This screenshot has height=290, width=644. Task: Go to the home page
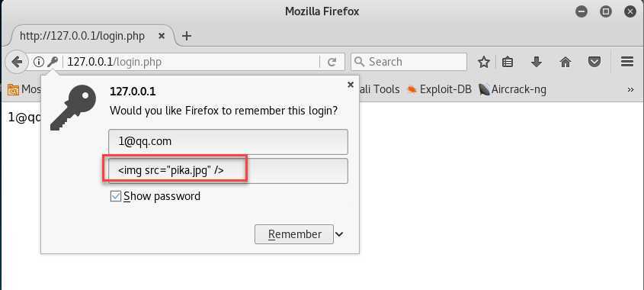click(566, 62)
